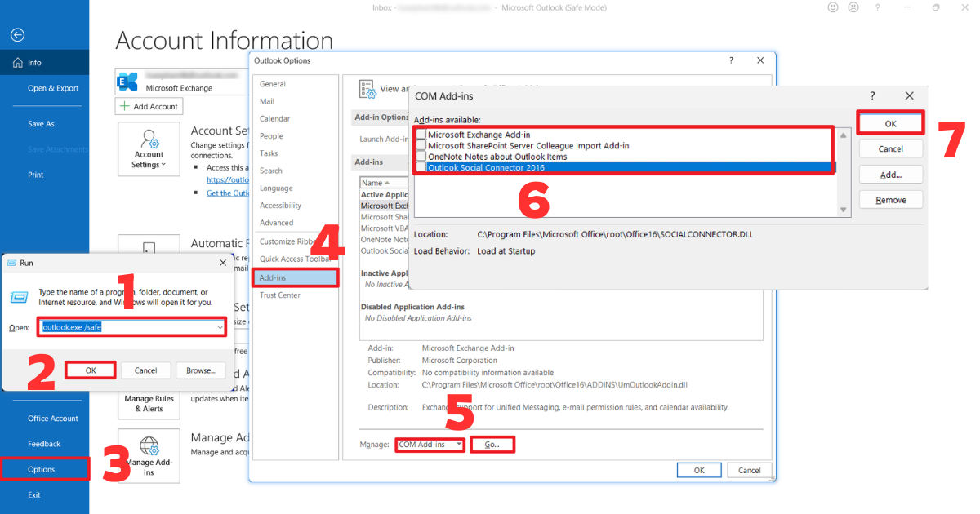This screenshot has height=514, width=980.
Task: Select Quick Access Toolbar category in Options
Action: pos(295,259)
